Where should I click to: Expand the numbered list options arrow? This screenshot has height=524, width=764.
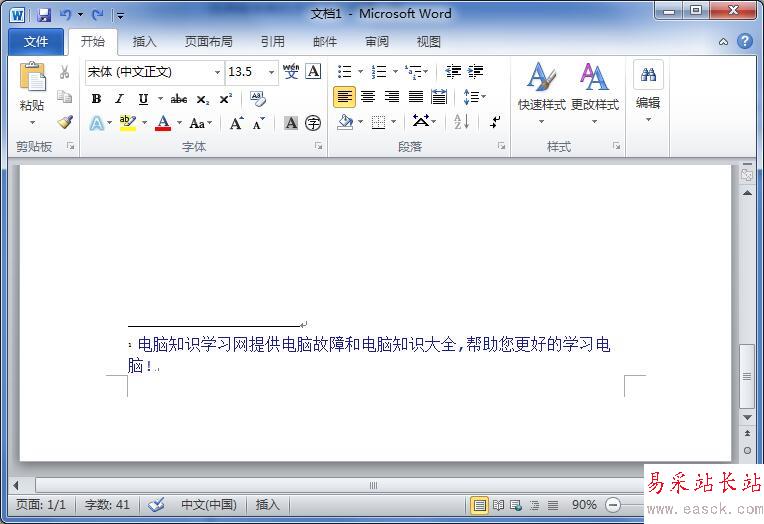(x=395, y=72)
